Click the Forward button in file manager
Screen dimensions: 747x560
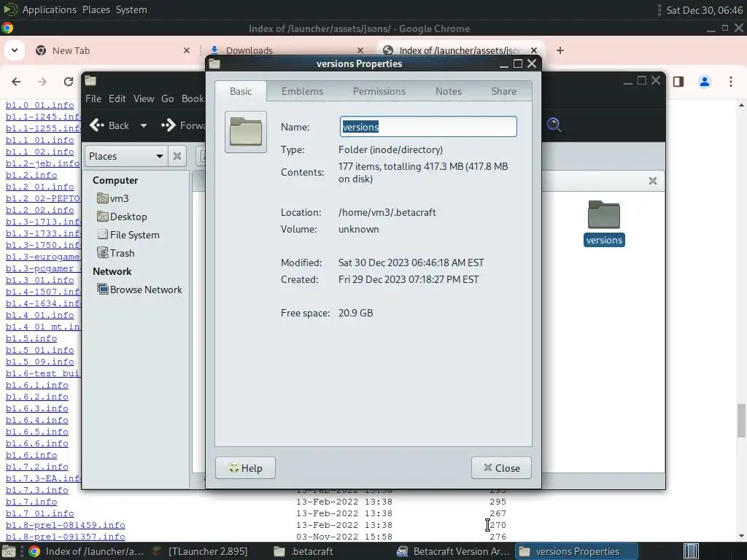point(183,125)
